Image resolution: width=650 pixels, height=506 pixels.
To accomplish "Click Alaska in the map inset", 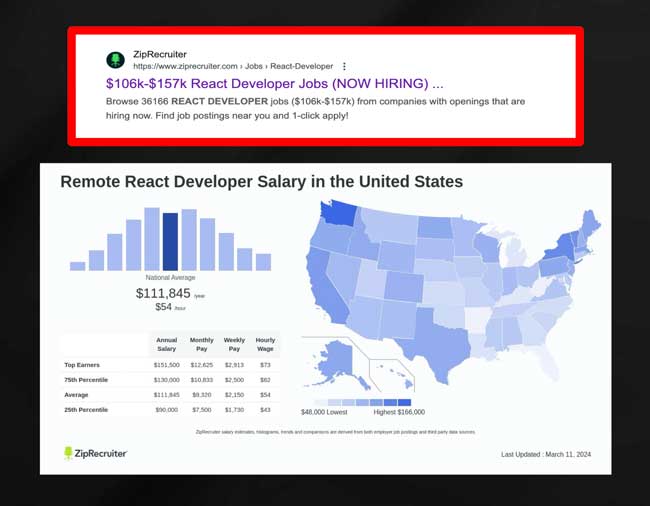I will (x=335, y=361).
